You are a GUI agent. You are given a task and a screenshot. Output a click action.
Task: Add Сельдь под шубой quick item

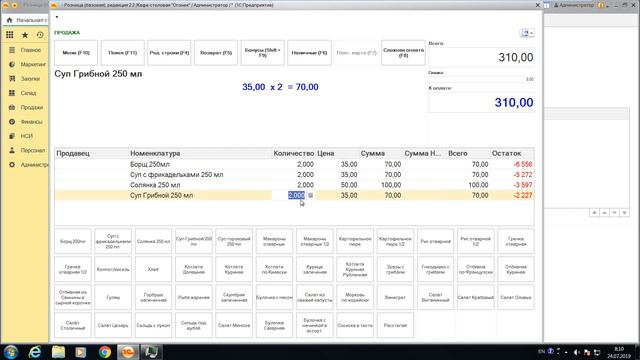tap(193, 325)
